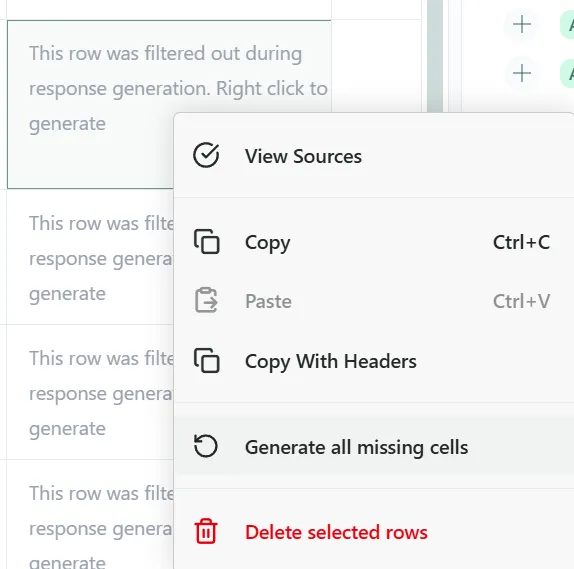Click the clipboard icon beside Paste
574x569 pixels.
pos(206,300)
